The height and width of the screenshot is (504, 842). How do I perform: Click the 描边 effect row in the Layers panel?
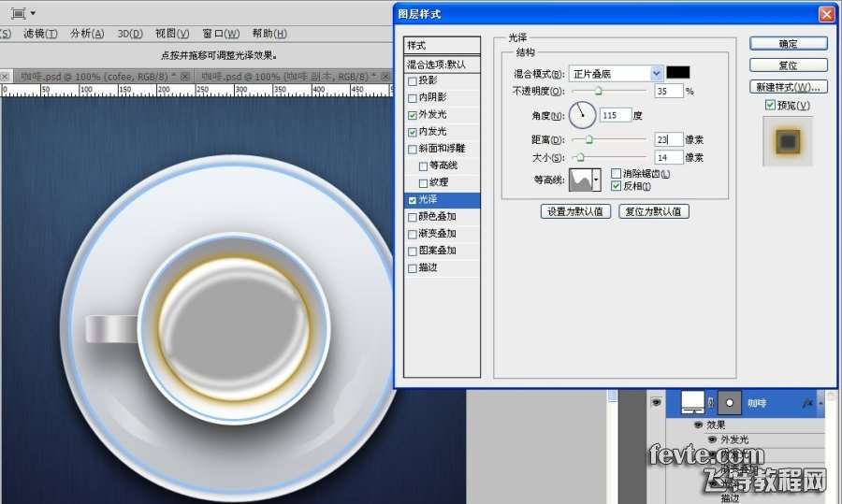(730, 497)
